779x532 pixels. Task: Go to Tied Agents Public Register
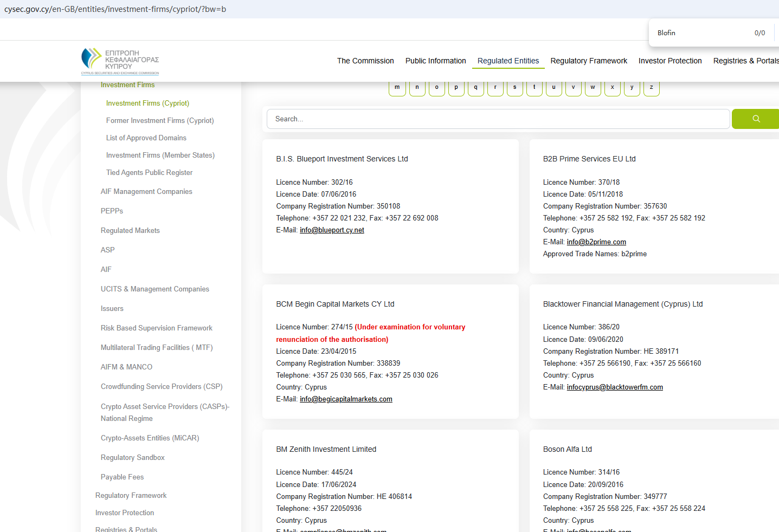pyautogui.click(x=149, y=173)
